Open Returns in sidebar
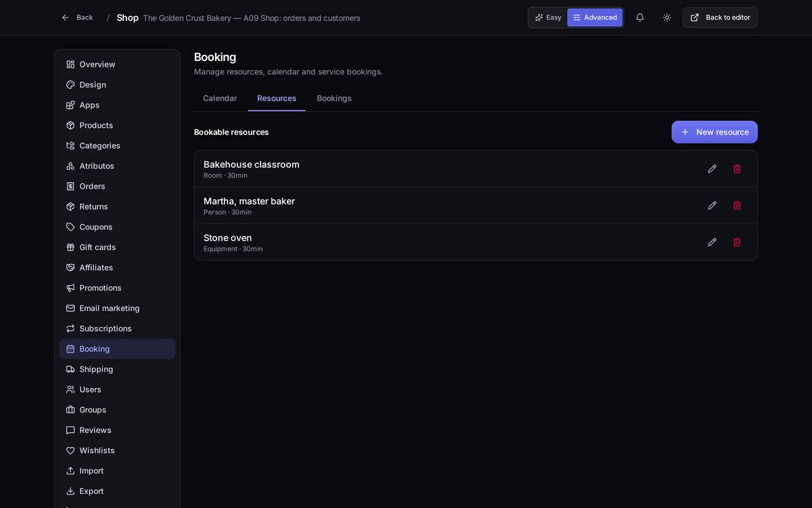The image size is (812, 508). coord(117,207)
